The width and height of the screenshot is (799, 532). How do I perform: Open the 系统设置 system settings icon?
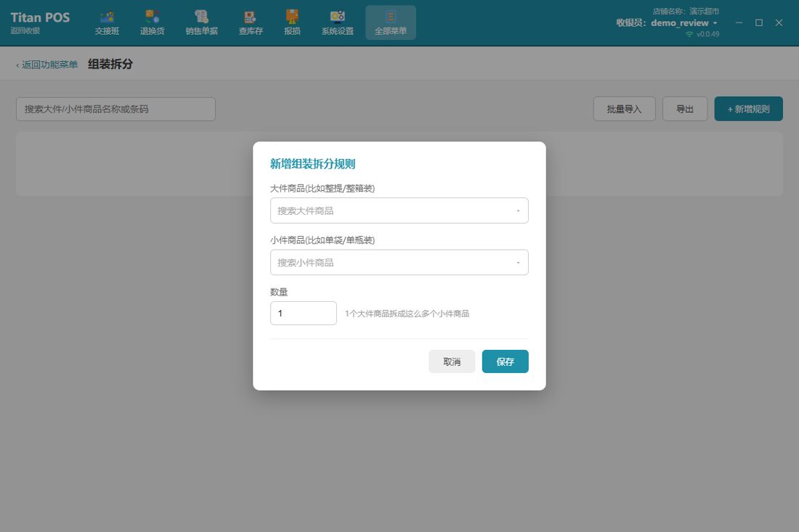pyautogui.click(x=337, y=23)
